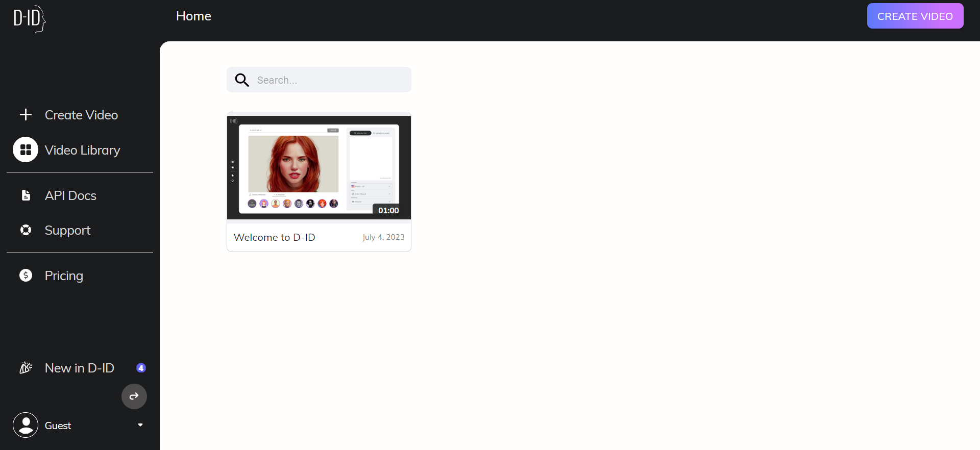Open Pricing from the sidebar
Viewport: 980px width, 450px height.
click(64, 276)
